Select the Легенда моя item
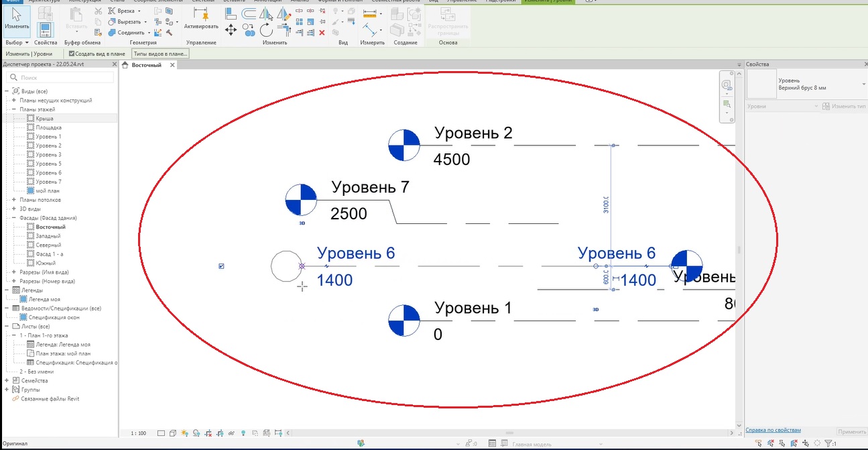This screenshot has width=868, height=450. click(x=45, y=299)
